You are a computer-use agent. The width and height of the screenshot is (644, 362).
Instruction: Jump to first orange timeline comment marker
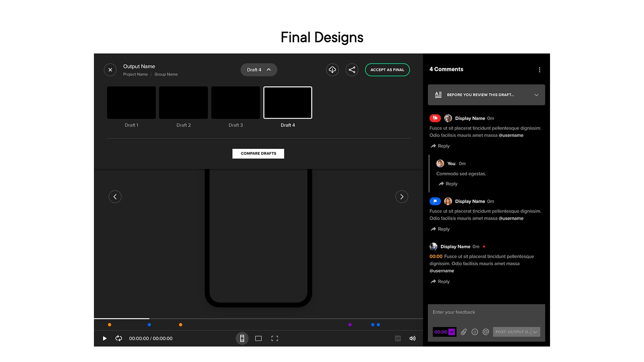pos(109,325)
